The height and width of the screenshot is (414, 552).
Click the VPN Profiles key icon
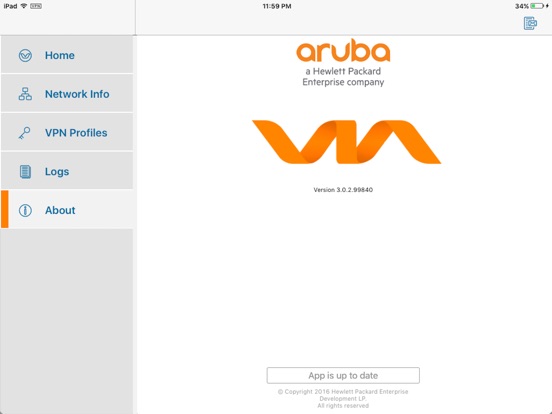tap(25, 133)
